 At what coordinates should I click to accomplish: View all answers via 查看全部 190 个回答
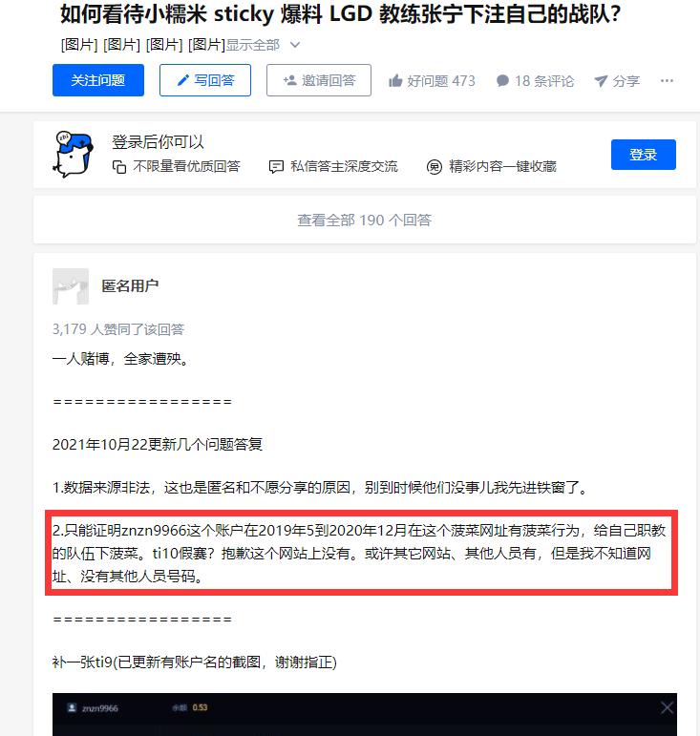[364, 221]
